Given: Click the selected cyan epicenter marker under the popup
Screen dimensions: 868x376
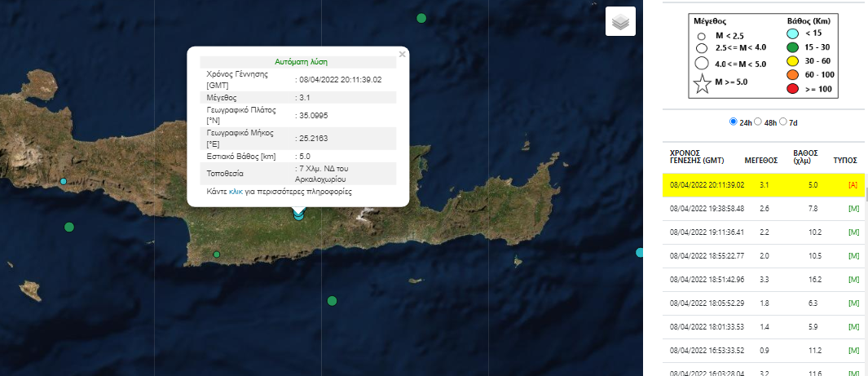Looking at the screenshot, I should pos(299,214).
